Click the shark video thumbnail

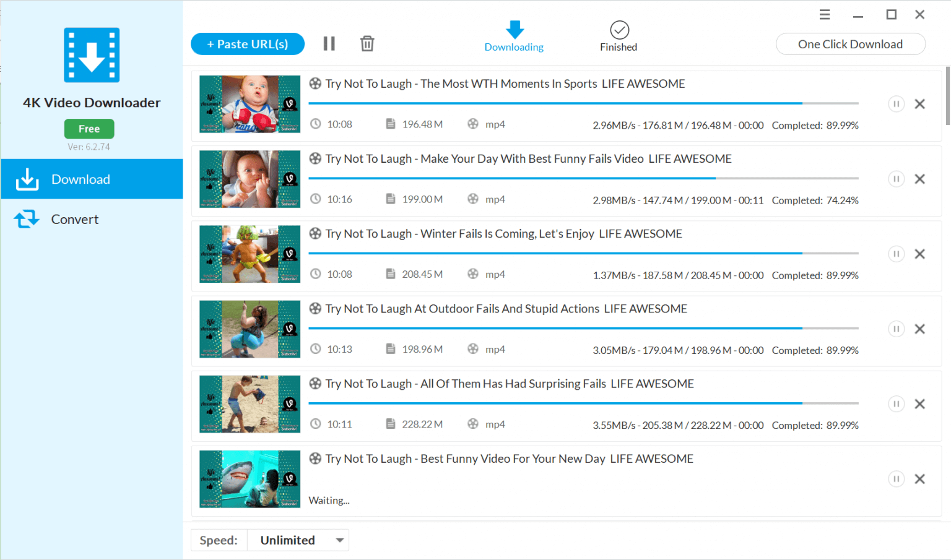pos(250,478)
